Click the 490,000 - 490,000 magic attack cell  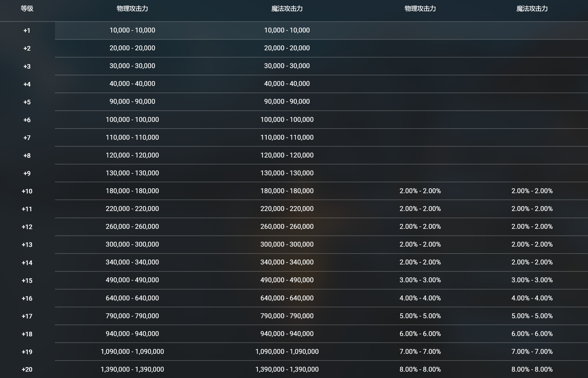[287, 280]
